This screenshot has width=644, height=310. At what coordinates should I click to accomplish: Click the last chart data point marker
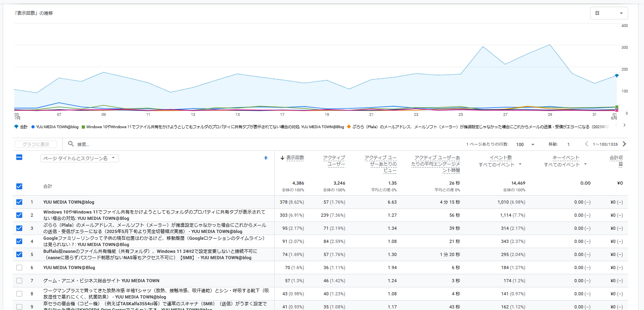[x=617, y=75]
